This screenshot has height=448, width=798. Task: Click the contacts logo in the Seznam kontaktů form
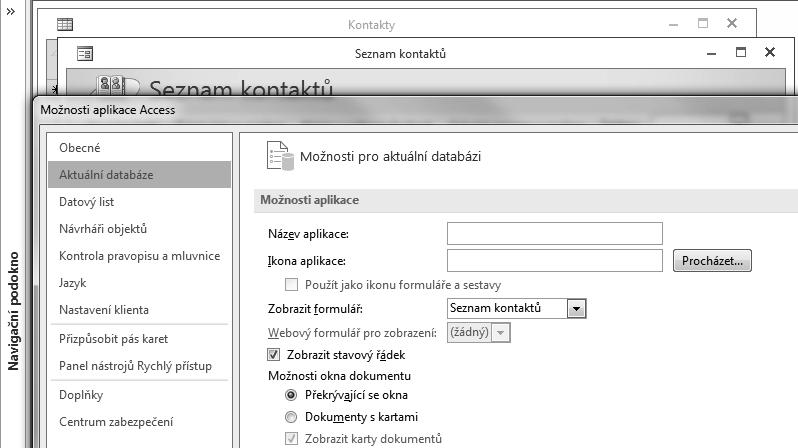pyautogui.click(x=117, y=86)
